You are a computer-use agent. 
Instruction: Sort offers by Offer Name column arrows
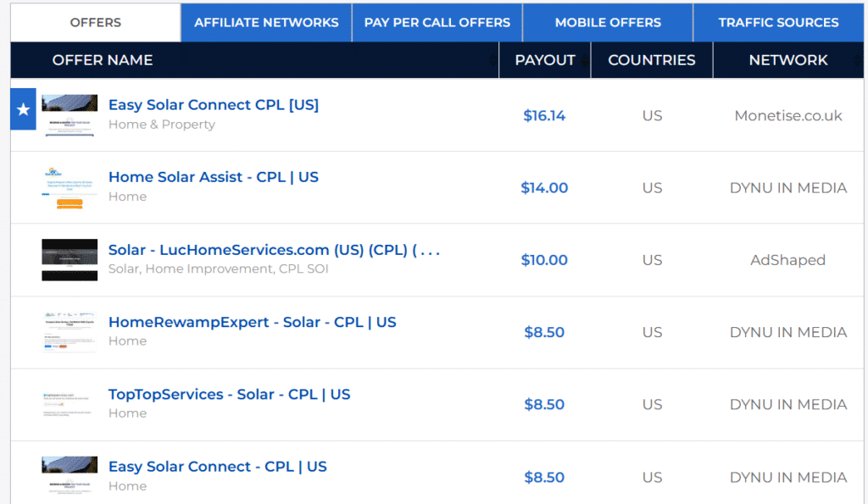492,60
